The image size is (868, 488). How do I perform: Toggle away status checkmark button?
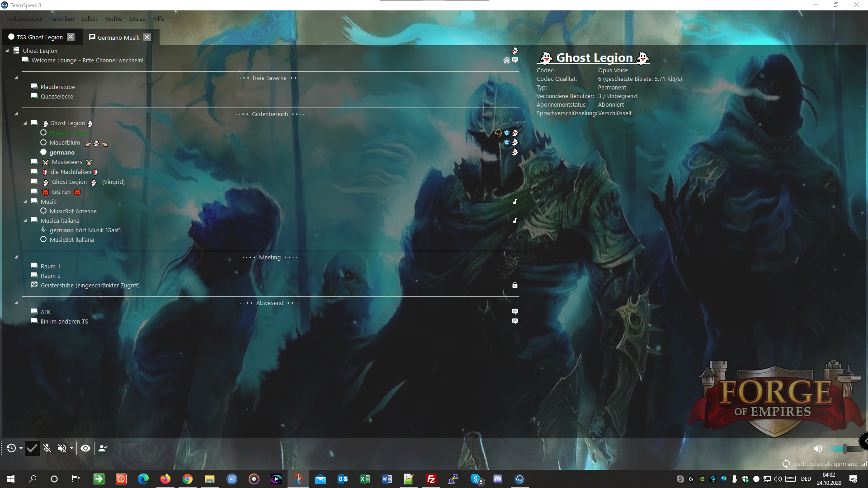(x=32, y=448)
